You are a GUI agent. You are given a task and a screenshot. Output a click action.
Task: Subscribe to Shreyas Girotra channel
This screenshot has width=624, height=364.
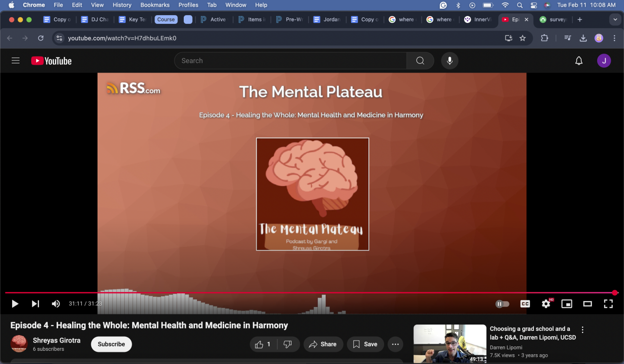[x=111, y=344]
